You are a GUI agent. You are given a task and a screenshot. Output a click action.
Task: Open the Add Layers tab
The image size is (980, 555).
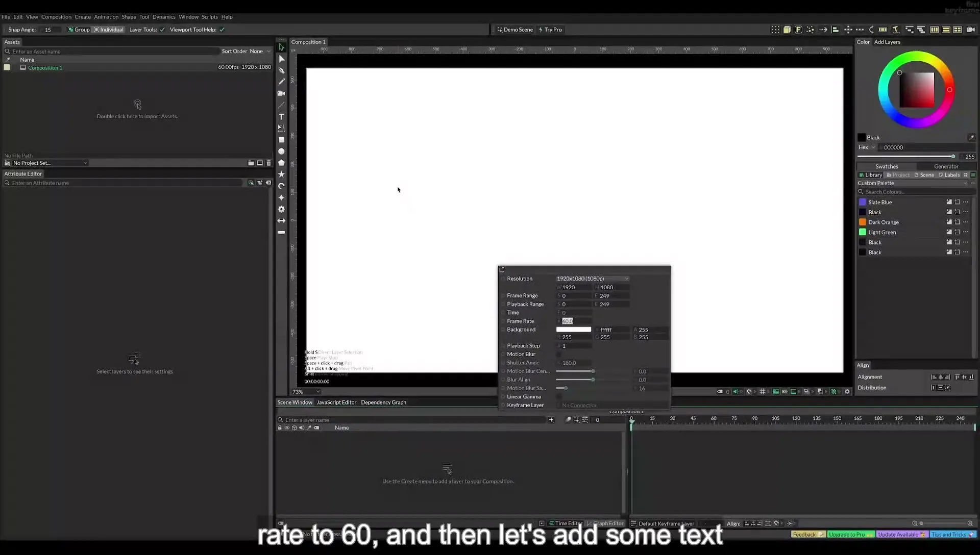[x=887, y=42]
